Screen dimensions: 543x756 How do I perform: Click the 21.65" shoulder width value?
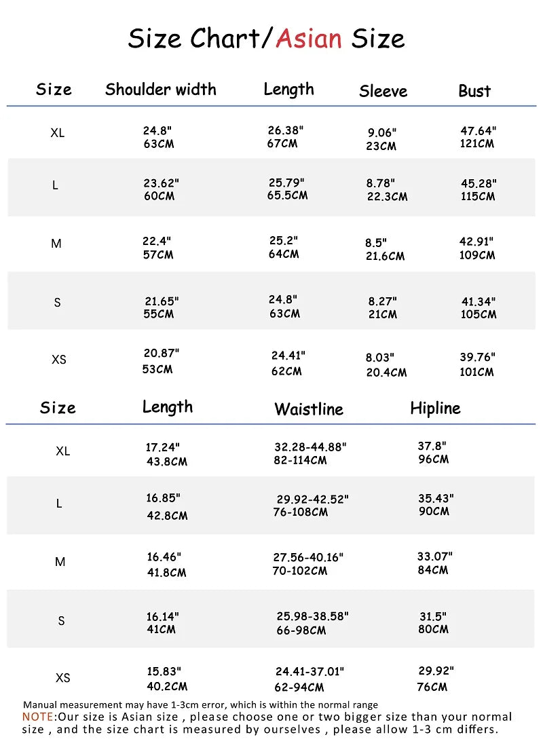click(162, 301)
